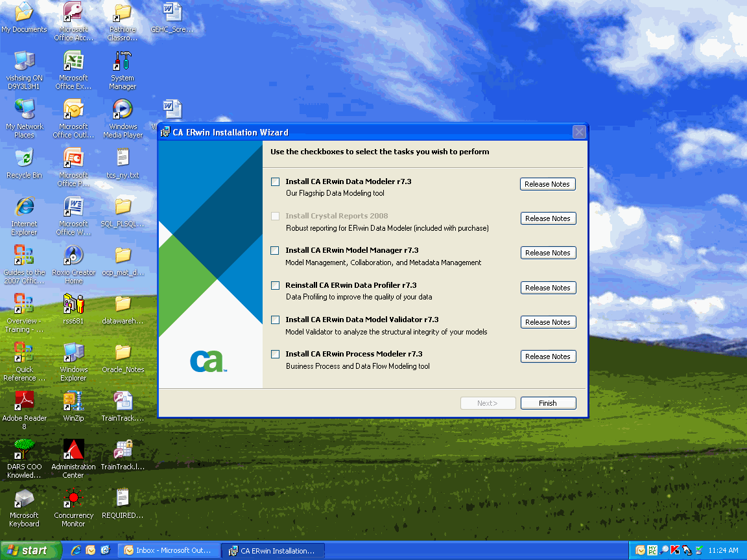
Task: Launch Adobe Reader 8 icon
Action: coord(24,410)
